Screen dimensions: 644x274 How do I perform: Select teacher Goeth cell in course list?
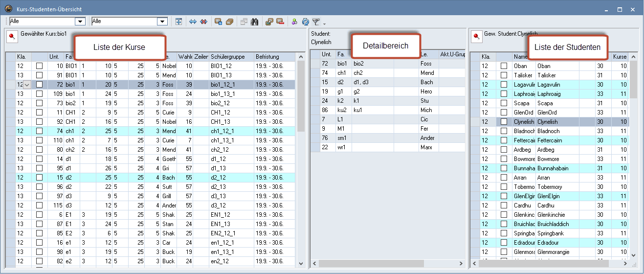coord(169,159)
